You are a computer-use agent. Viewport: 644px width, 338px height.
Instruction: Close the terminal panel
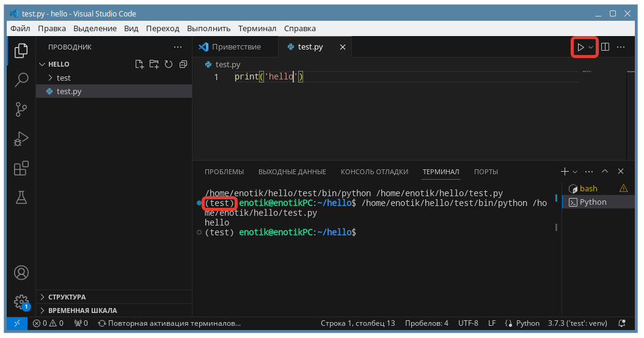pyautogui.click(x=621, y=171)
